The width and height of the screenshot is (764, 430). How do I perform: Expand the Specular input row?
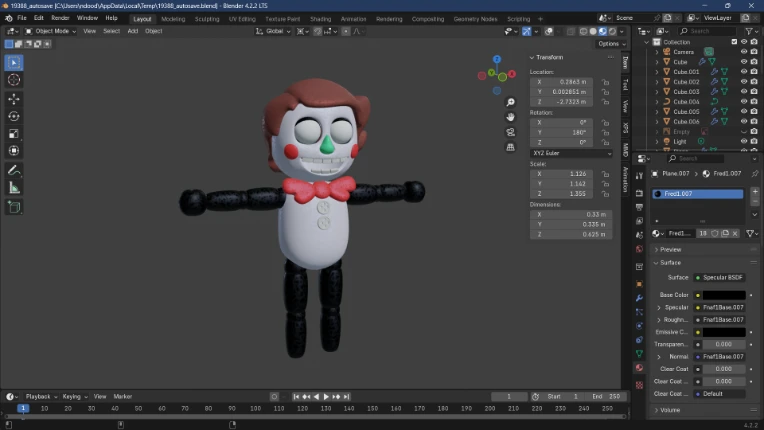click(659, 308)
